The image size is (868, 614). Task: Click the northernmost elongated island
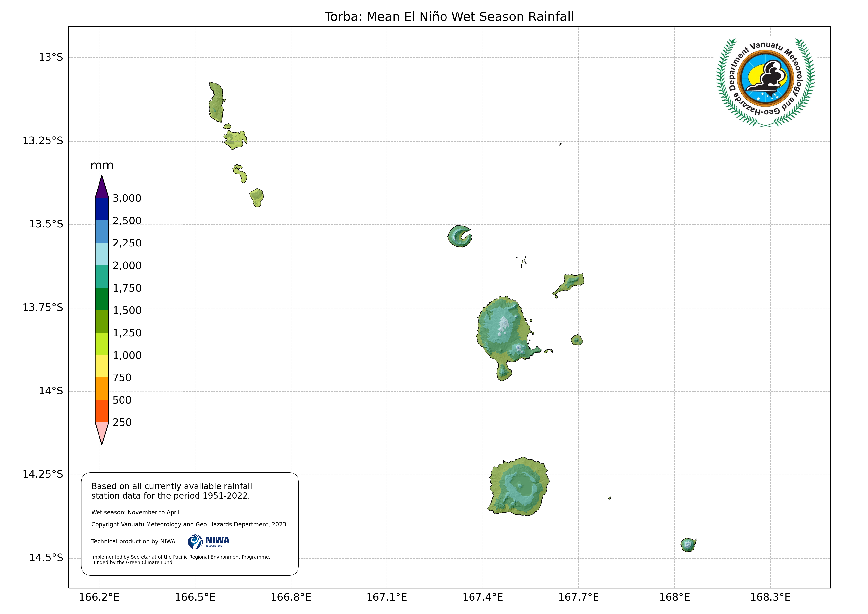click(x=217, y=102)
